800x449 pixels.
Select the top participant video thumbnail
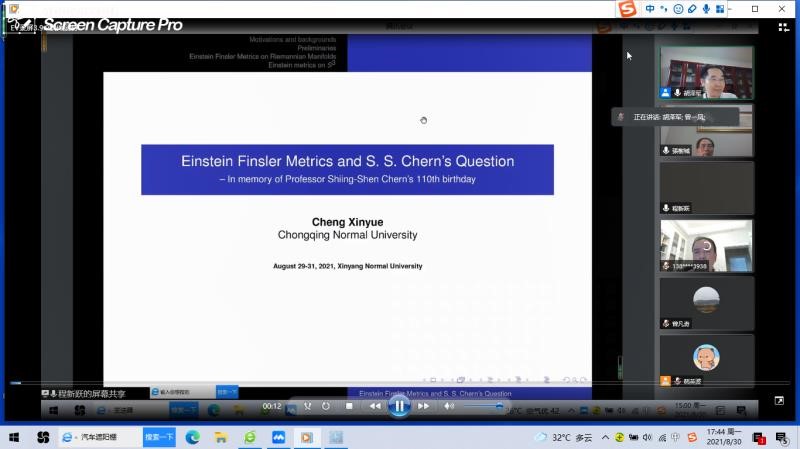(x=706, y=72)
